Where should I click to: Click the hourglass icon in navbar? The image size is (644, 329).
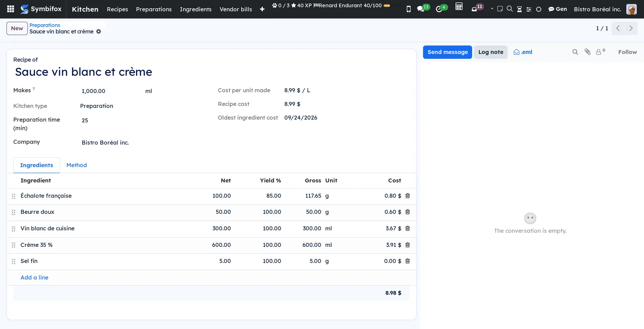(519, 9)
